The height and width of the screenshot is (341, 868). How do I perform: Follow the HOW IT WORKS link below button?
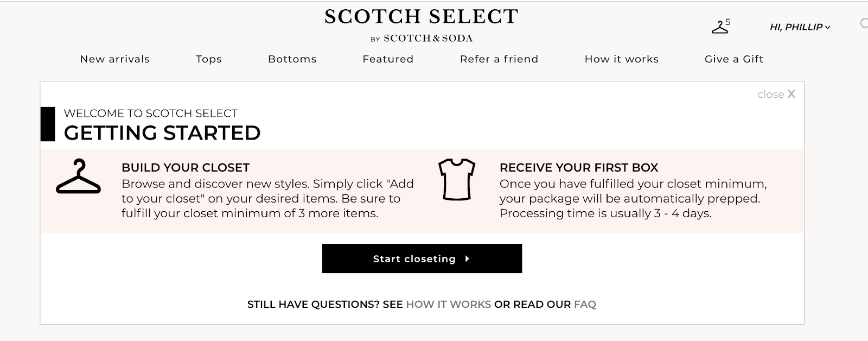tap(449, 305)
